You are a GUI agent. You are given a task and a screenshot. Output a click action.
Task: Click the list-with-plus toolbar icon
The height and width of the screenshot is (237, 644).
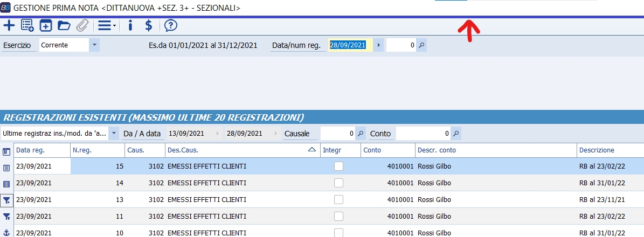pyautogui.click(x=27, y=25)
